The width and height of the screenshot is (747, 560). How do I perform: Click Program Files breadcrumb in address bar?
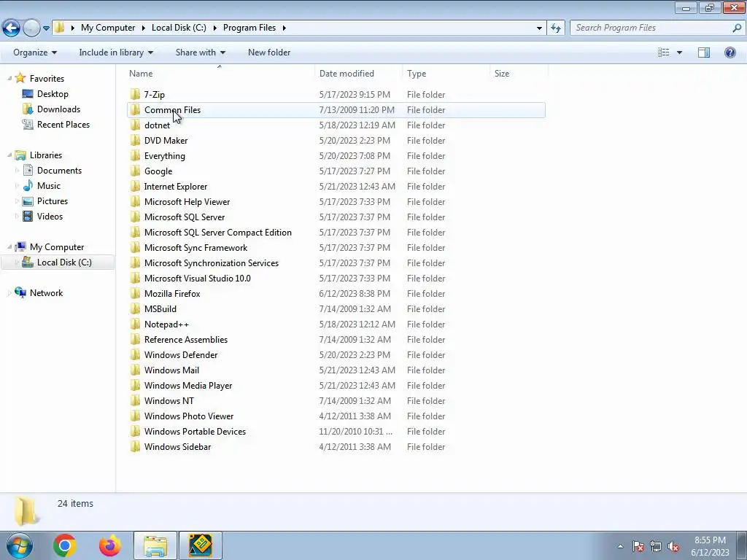[249, 28]
